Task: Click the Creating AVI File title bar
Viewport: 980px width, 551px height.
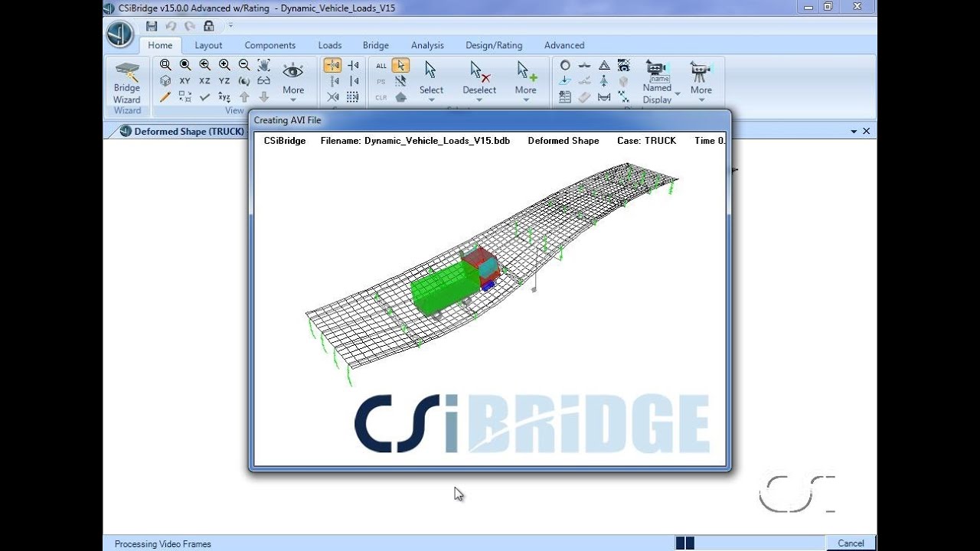Action: point(490,120)
